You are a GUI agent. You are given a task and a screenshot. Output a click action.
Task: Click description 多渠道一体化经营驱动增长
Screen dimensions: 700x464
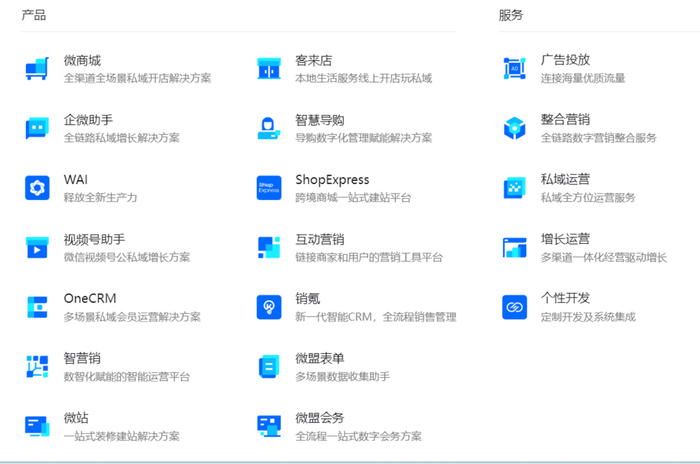[604, 257]
